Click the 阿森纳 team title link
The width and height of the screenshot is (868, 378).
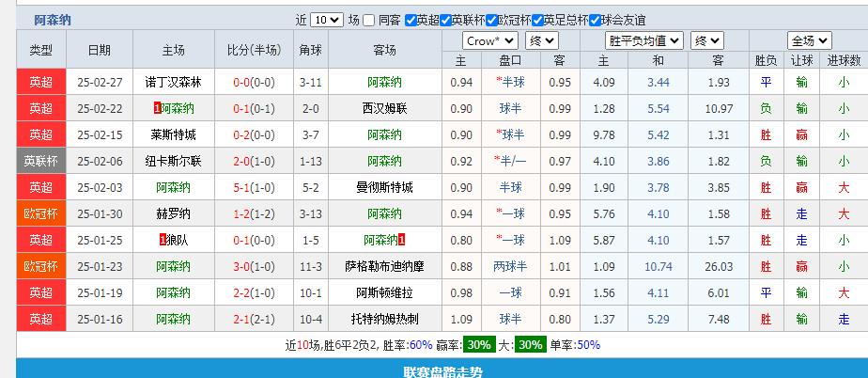(53, 21)
